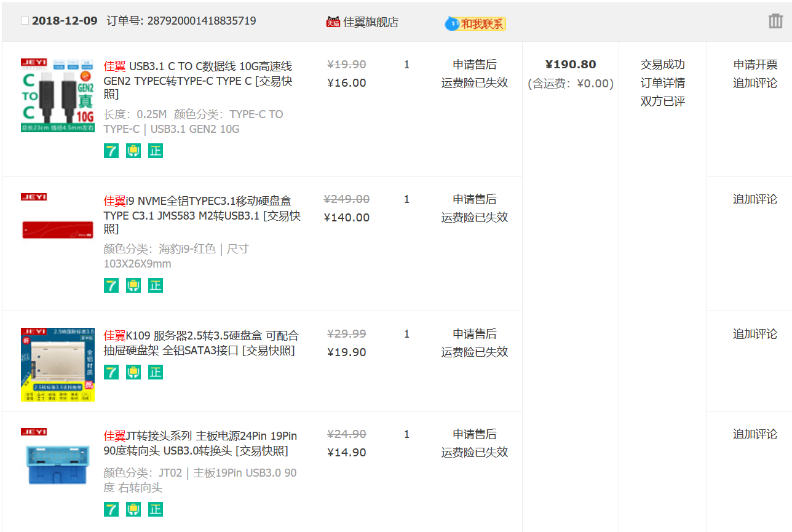Screen dimensions: 792x532
Task: View 订单详情 order details
Action: [x=663, y=83]
